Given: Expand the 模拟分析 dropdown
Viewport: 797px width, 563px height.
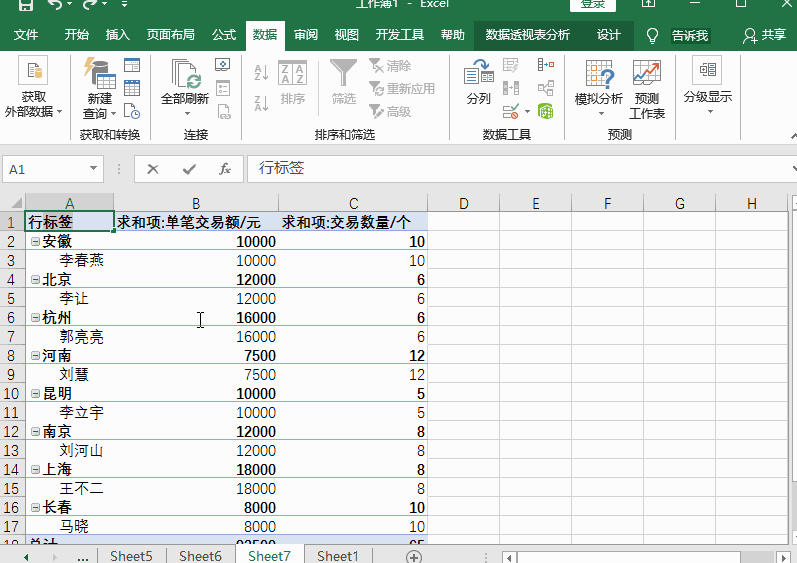Looking at the screenshot, I should pyautogui.click(x=599, y=114).
